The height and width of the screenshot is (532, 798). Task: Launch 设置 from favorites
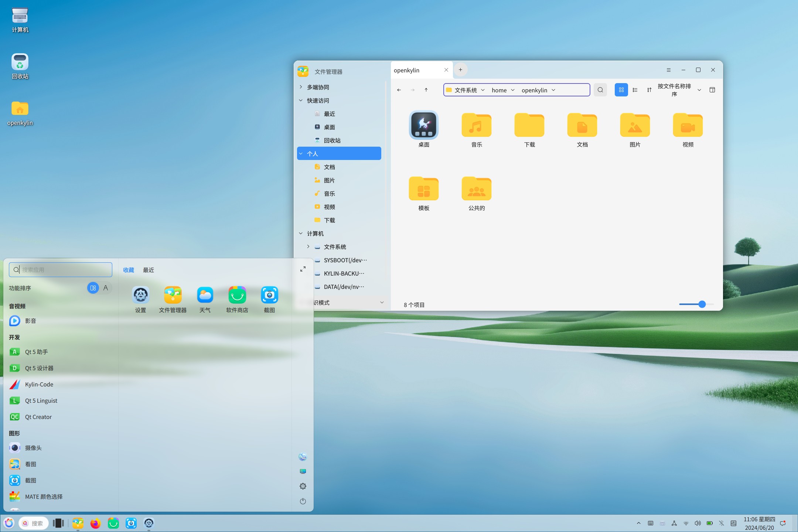pos(141,300)
